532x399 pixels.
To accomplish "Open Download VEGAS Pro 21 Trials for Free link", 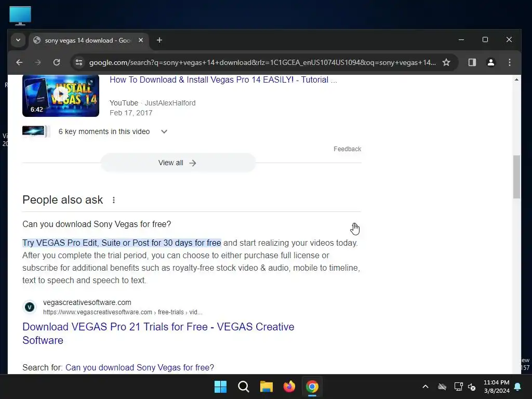I will pos(158,333).
